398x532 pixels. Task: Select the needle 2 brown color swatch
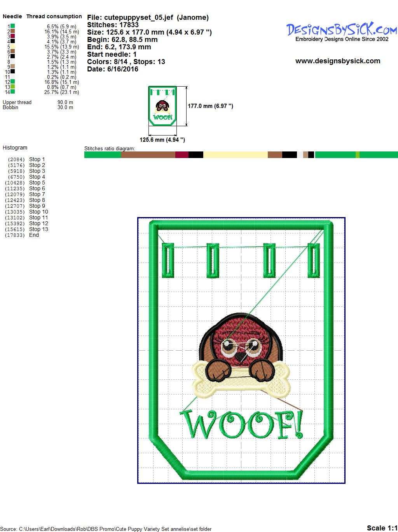coord(13,31)
